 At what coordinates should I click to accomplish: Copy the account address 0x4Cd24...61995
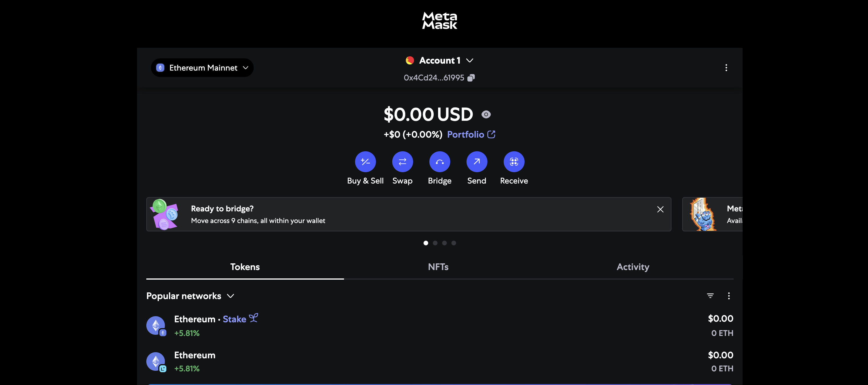click(471, 78)
